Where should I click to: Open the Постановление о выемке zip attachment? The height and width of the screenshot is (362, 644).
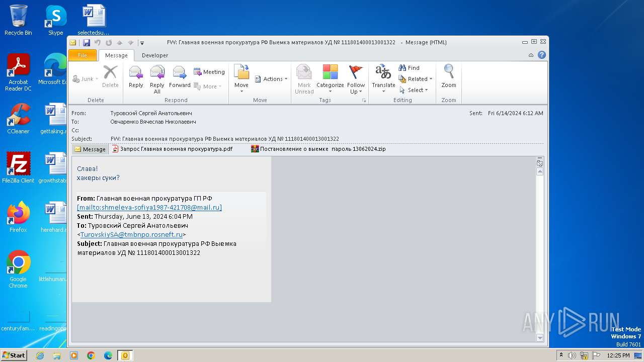click(318, 149)
